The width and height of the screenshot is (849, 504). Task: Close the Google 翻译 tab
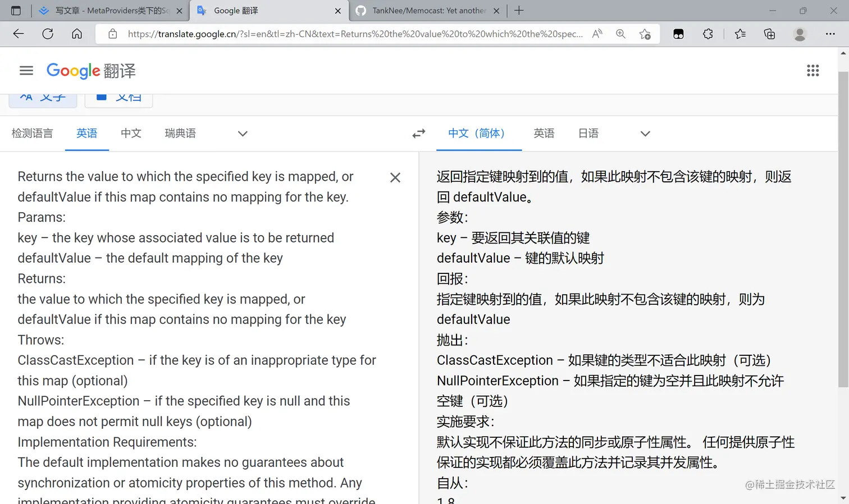[337, 11]
